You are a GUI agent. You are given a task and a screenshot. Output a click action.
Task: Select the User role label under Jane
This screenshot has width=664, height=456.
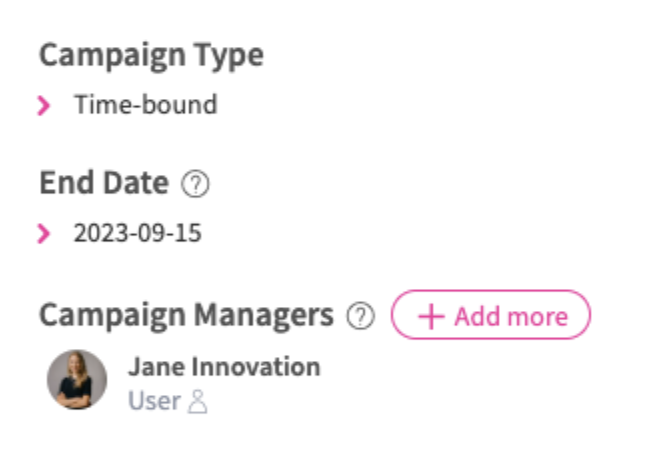pyautogui.click(x=154, y=401)
